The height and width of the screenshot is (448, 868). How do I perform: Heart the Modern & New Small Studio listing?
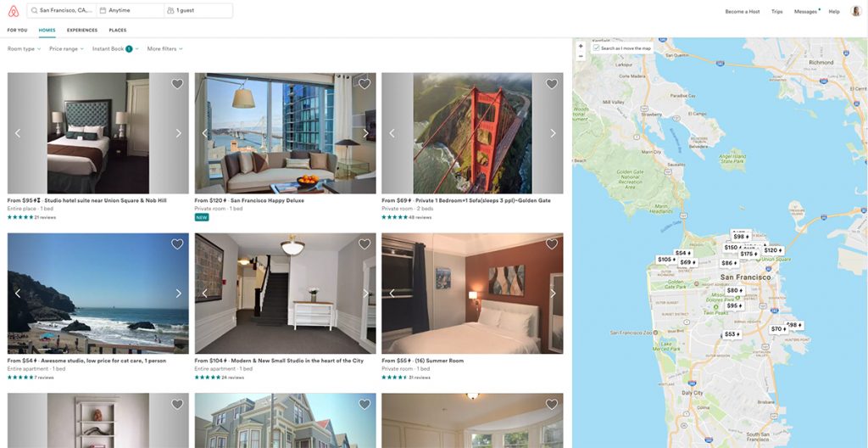pyautogui.click(x=364, y=244)
